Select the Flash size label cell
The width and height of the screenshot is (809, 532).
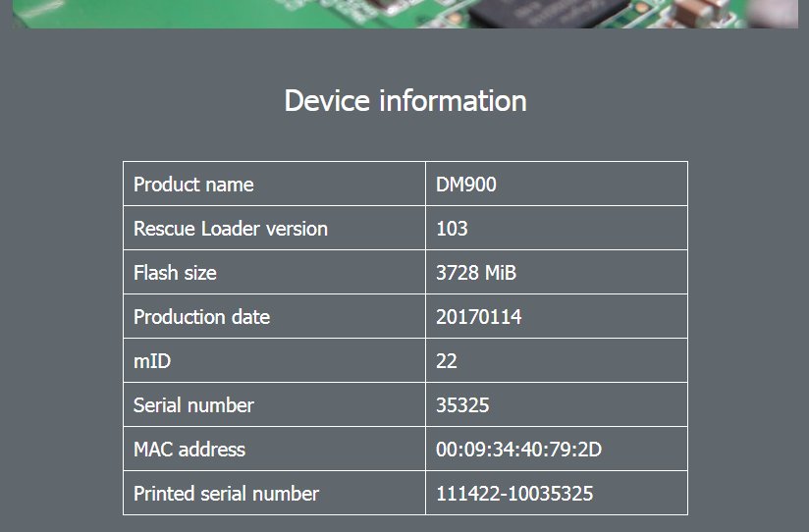tap(175, 273)
